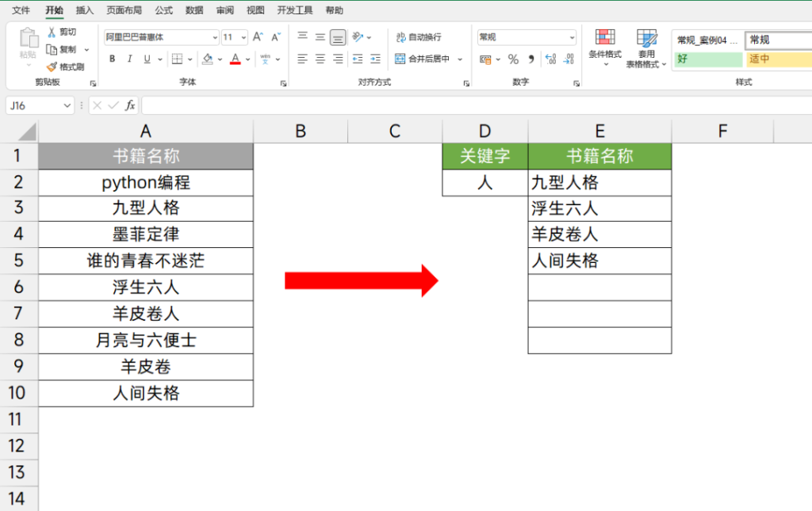Switch to the Page Layout (页面布局) tab

(124, 10)
